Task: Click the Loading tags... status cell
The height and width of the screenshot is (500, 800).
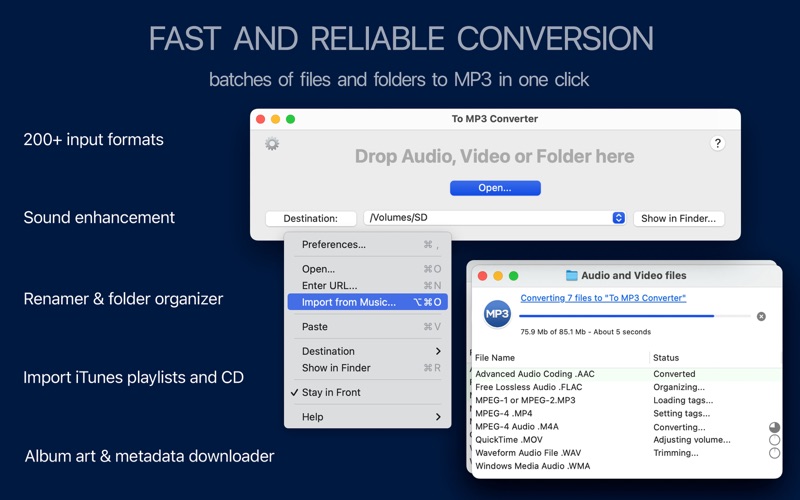Action: [683, 401]
